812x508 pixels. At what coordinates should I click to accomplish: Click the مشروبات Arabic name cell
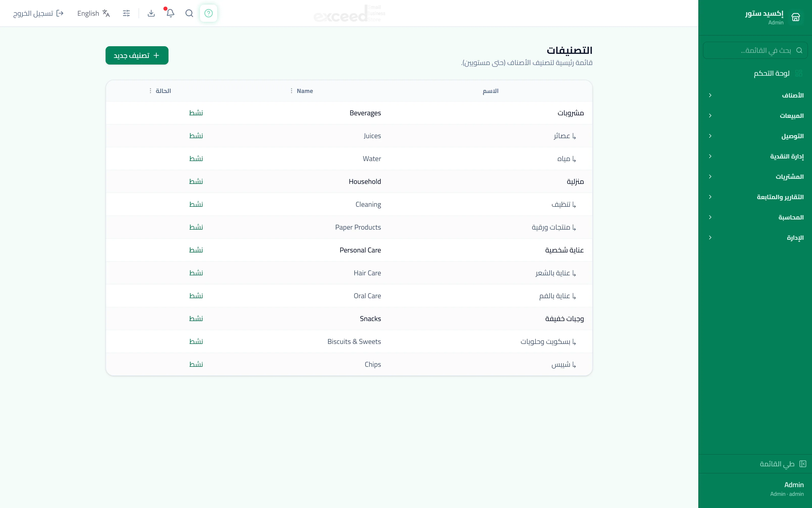[570, 113]
